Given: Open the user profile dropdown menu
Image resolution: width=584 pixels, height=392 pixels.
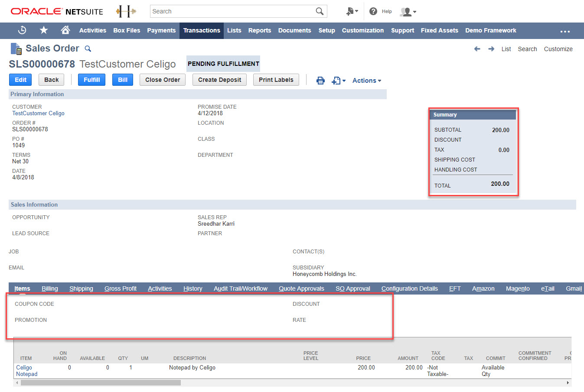Looking at the screenshot, I should click(x=408, y=12).
